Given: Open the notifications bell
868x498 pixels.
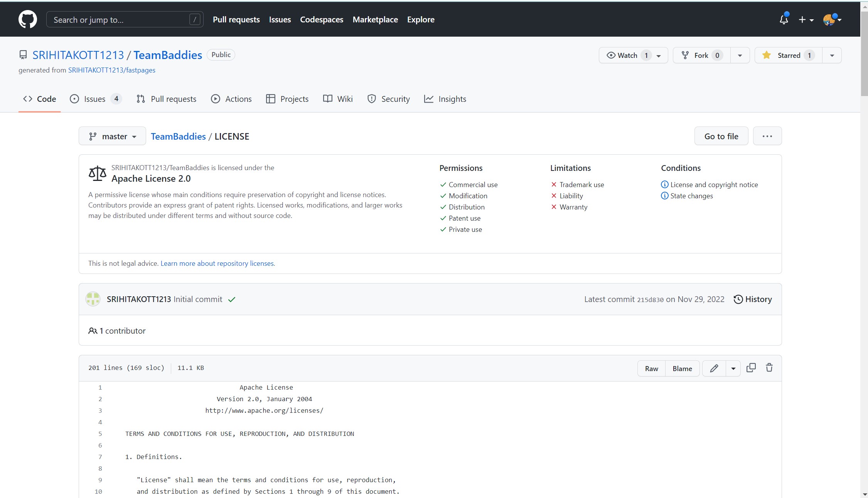Looking at the screenshot, I should click(x=784, y=19).
